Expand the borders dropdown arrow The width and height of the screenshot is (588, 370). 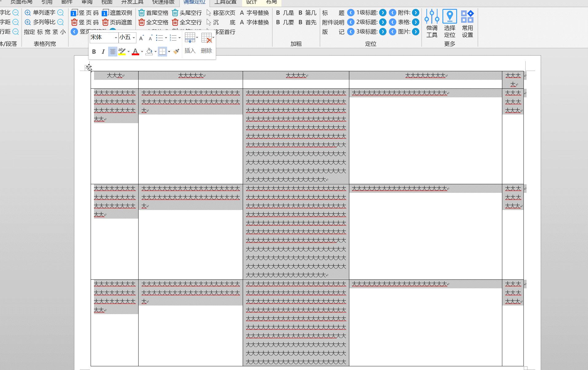pos(169,52)
